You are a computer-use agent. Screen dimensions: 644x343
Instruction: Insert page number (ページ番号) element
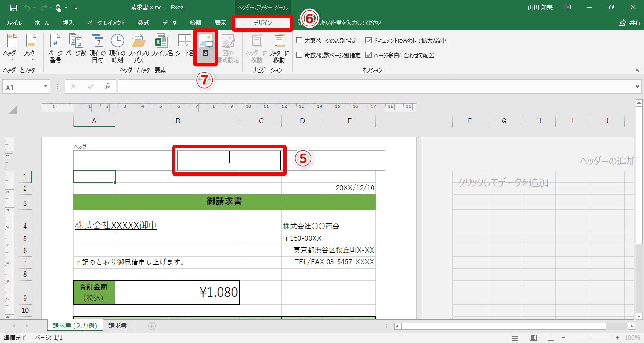[56, 49]
